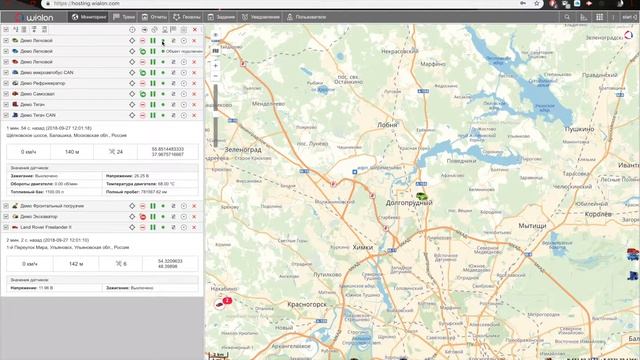
Task: Go to the Геозоны tab
Action: point(187,17)
